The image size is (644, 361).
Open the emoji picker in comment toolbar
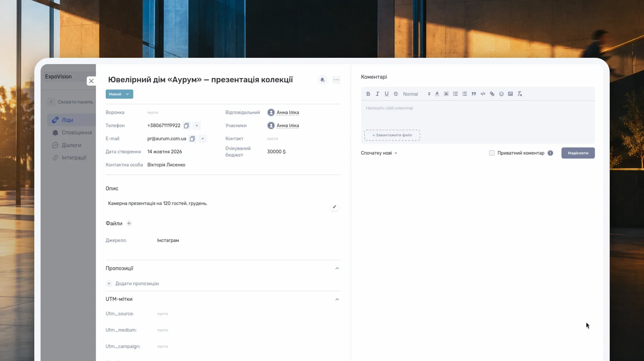pyautogui.click(x=501, y=94)
